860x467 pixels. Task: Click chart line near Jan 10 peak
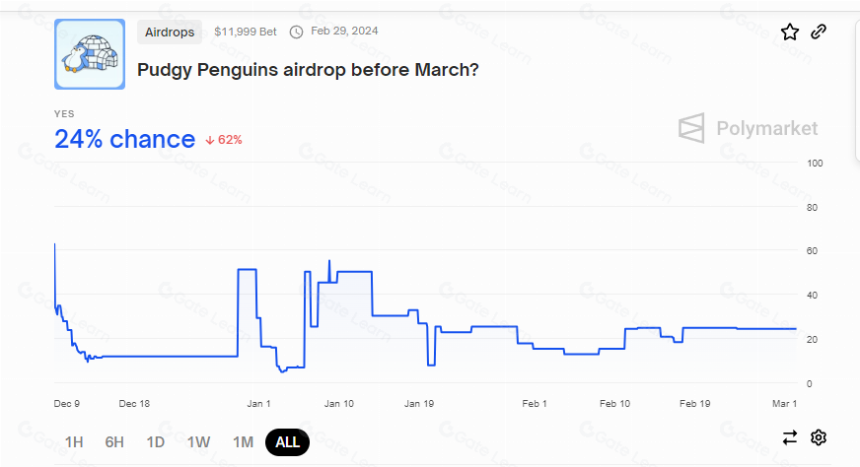pos(329,261)
